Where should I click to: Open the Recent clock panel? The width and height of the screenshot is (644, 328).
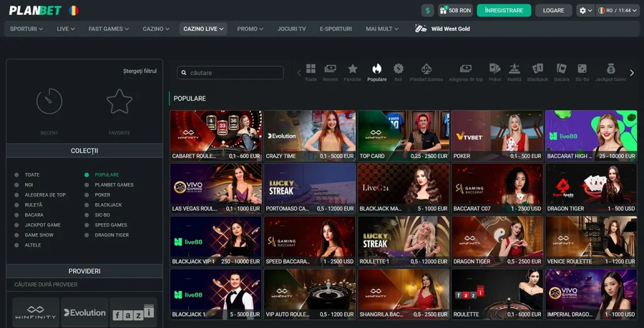[49, 111]
